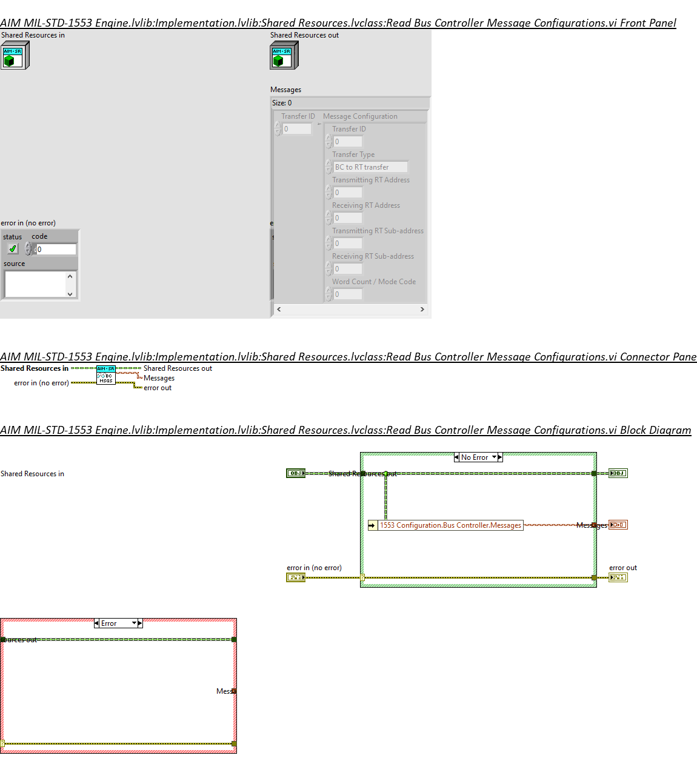Click the Size: 0 label in Messages
Viewport: 697px width, 784px height.
(282, 103)
